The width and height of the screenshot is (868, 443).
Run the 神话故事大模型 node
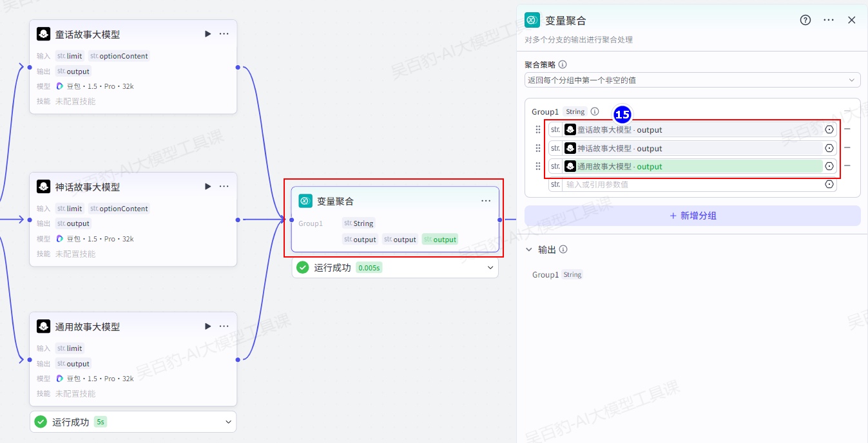[207, 187]
